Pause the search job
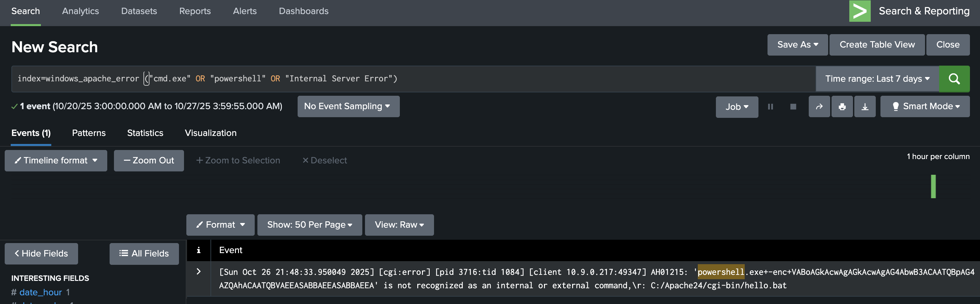 pos(770,107)
